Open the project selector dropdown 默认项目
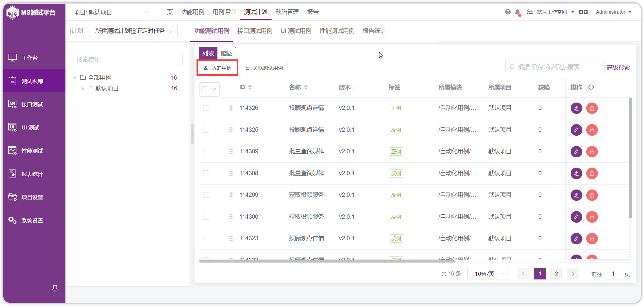The image size is (644, 306). (x=111, y=12)
